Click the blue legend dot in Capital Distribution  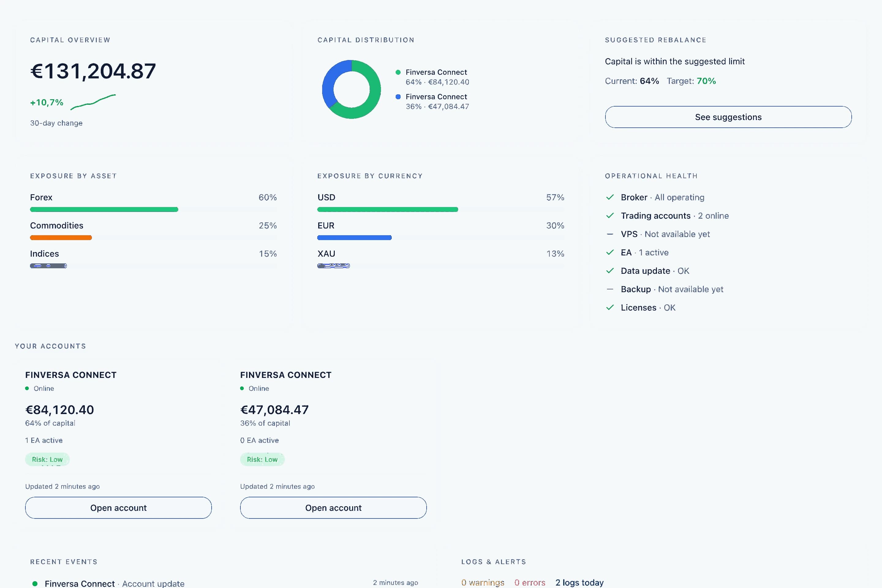[x=398, y=97]
